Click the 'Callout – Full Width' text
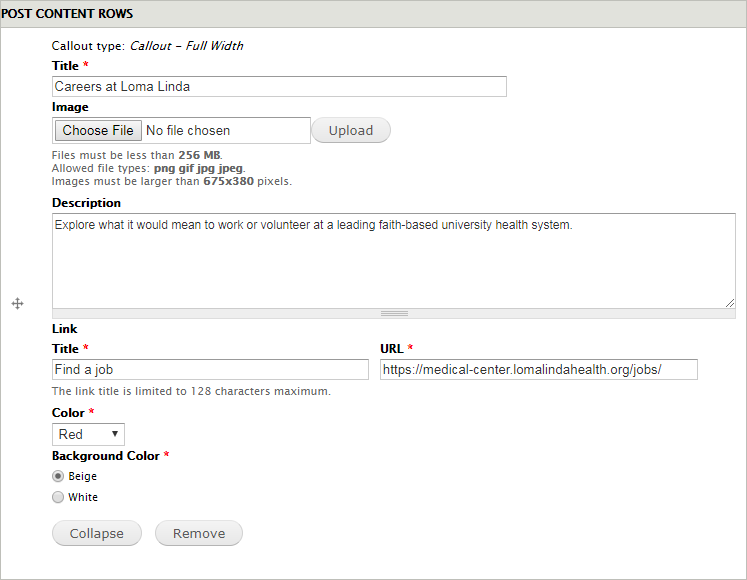Viewport: 747px width, 580px height. 187,46
